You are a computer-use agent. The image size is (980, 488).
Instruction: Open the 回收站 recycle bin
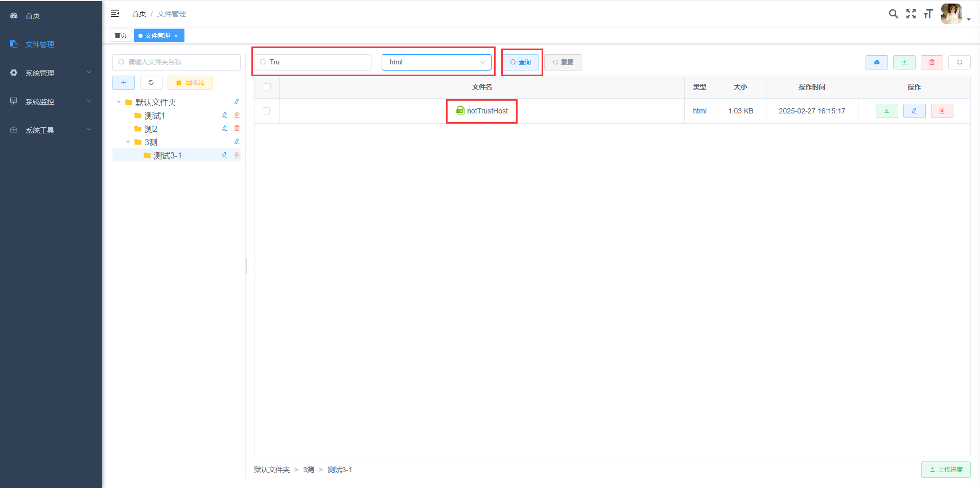tap(190, 83)
